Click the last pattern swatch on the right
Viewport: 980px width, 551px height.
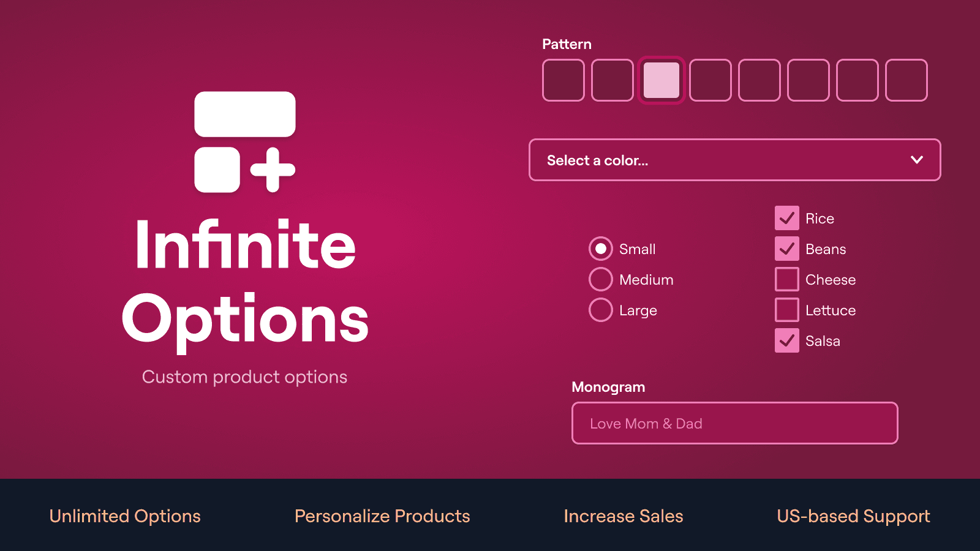click(906, 80)
